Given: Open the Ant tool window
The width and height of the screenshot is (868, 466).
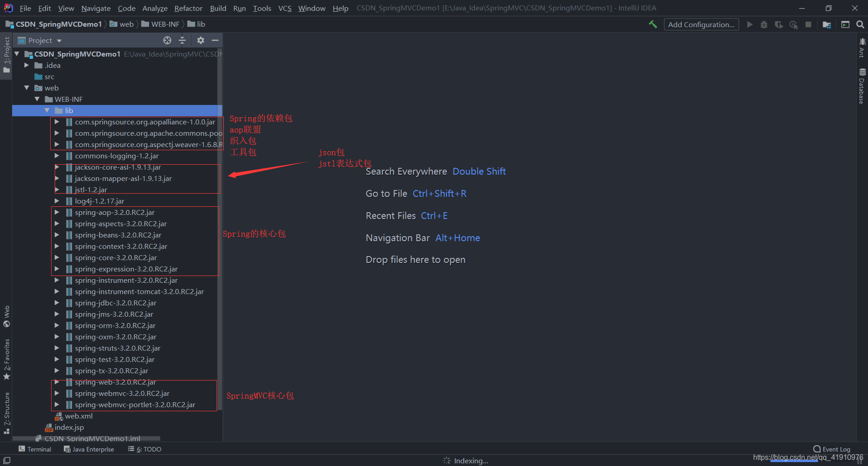Looking at the screenshot, I should (x=862, y=48).
